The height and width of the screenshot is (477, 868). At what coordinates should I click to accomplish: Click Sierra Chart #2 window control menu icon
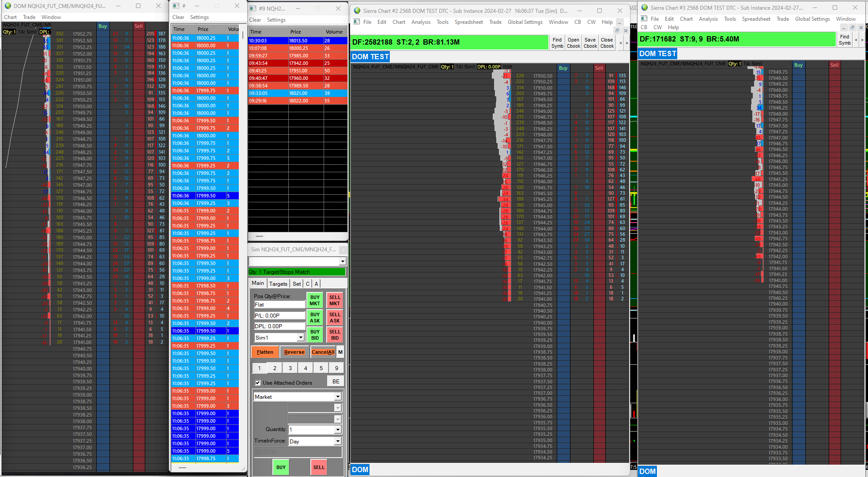(357, 22)
